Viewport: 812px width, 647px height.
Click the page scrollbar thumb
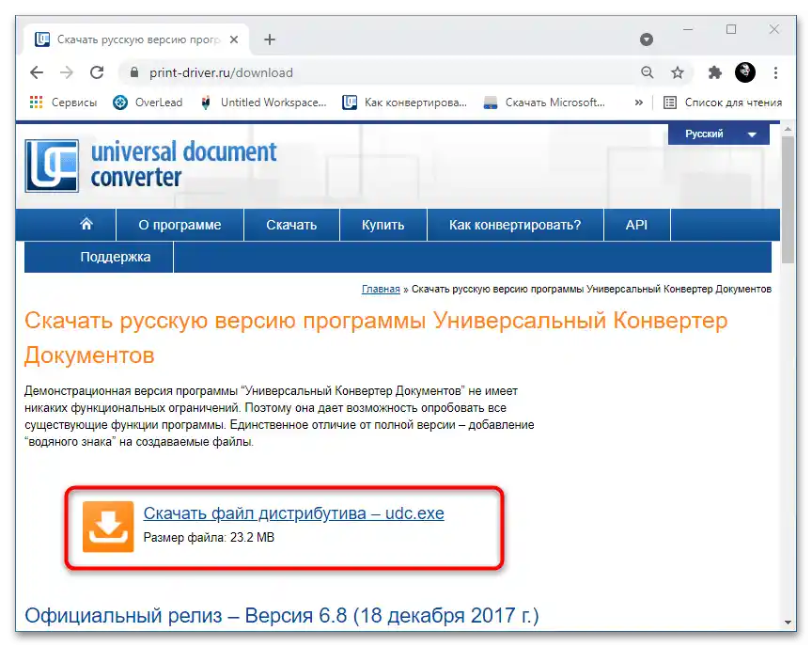[789, 199]
